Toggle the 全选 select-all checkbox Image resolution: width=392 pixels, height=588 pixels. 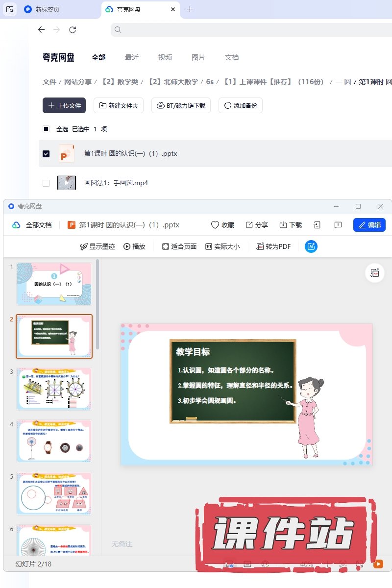click(46, 129)
